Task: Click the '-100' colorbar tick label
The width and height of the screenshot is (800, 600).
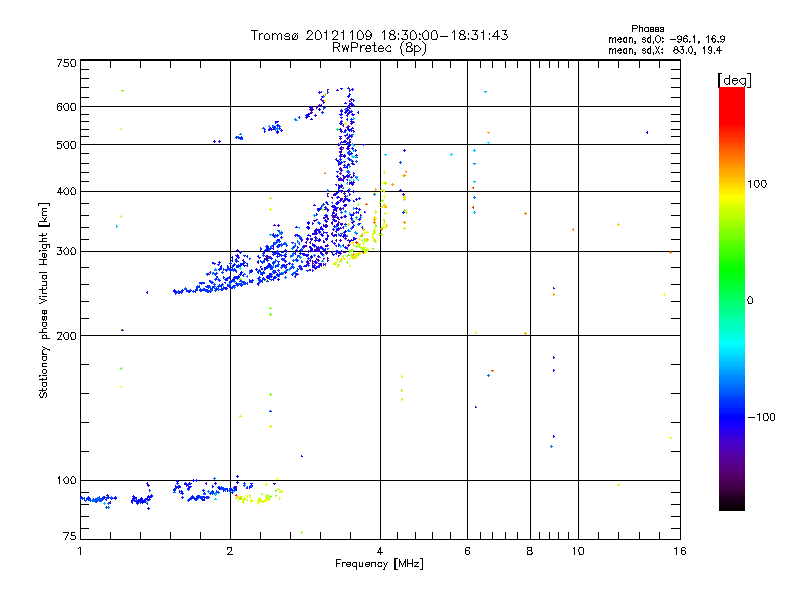Action: tap(761, 417)
